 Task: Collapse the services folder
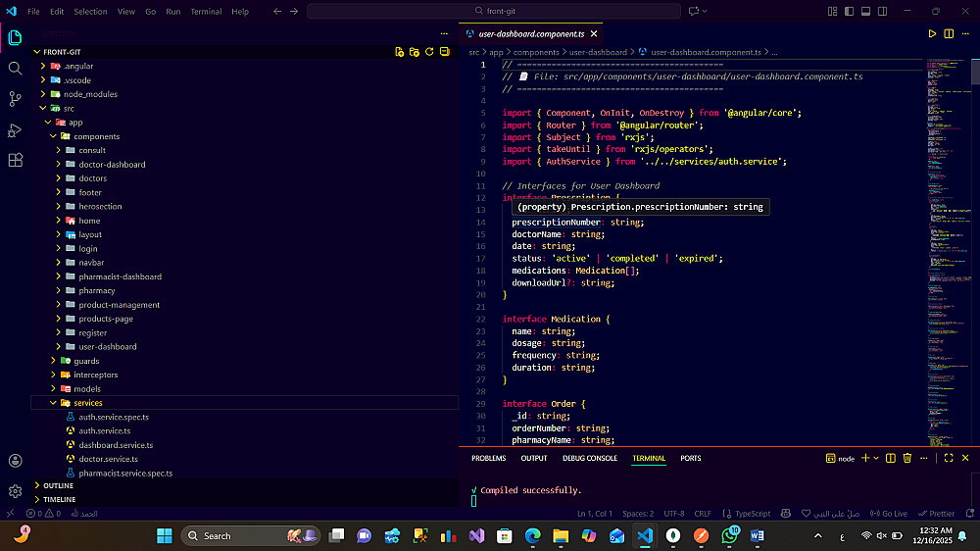tap(87, 403)
